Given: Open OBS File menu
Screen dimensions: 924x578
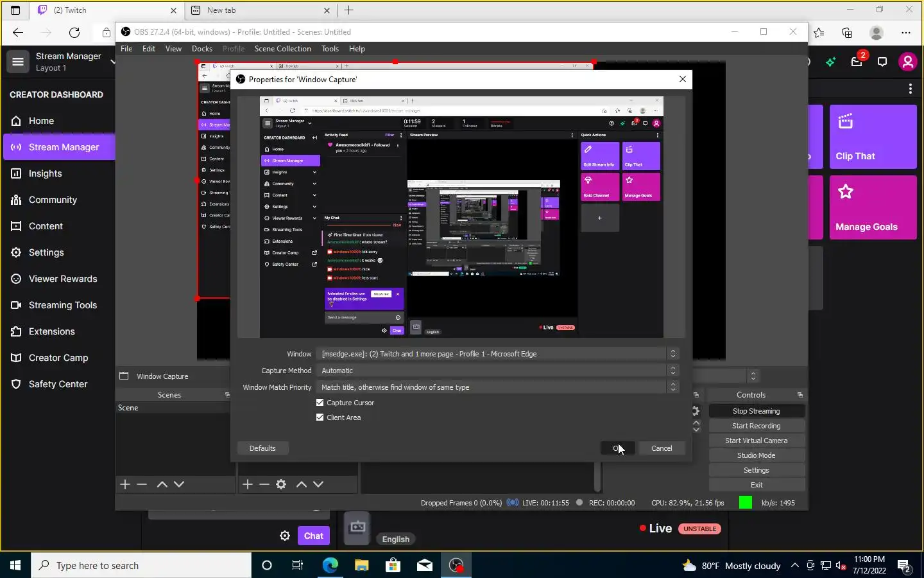Looking at the screenshot, I should click(x=126, y=49).
